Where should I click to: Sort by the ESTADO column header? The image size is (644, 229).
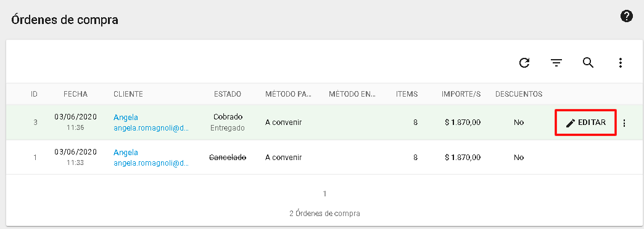click(228, 94)
